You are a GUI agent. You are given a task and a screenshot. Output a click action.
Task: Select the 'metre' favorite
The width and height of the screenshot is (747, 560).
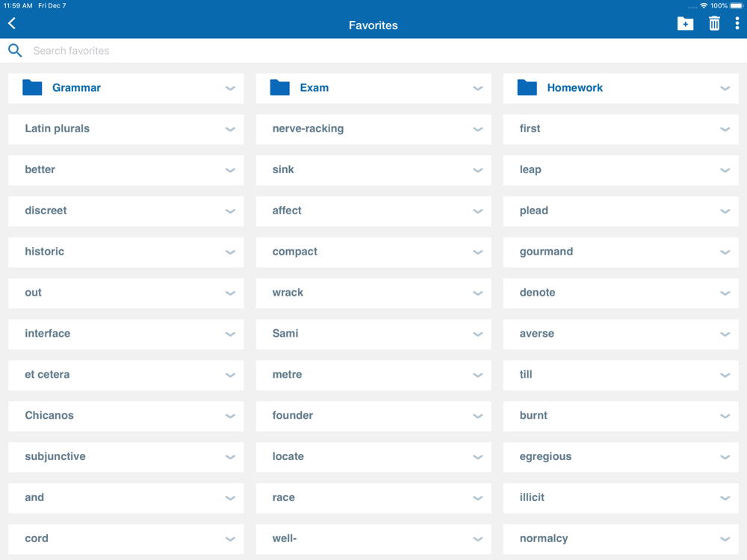pyautogui.click(x=288, y=374)
